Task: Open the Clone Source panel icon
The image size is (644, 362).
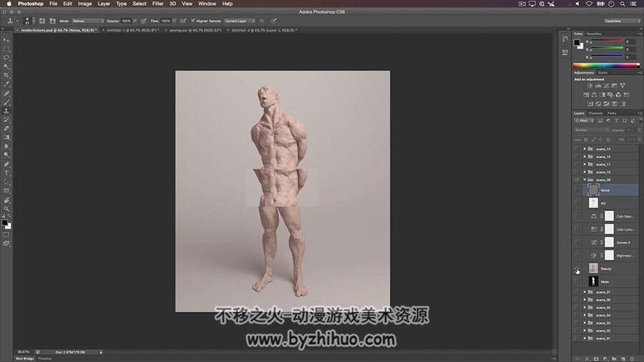Action: click(52, 21)
